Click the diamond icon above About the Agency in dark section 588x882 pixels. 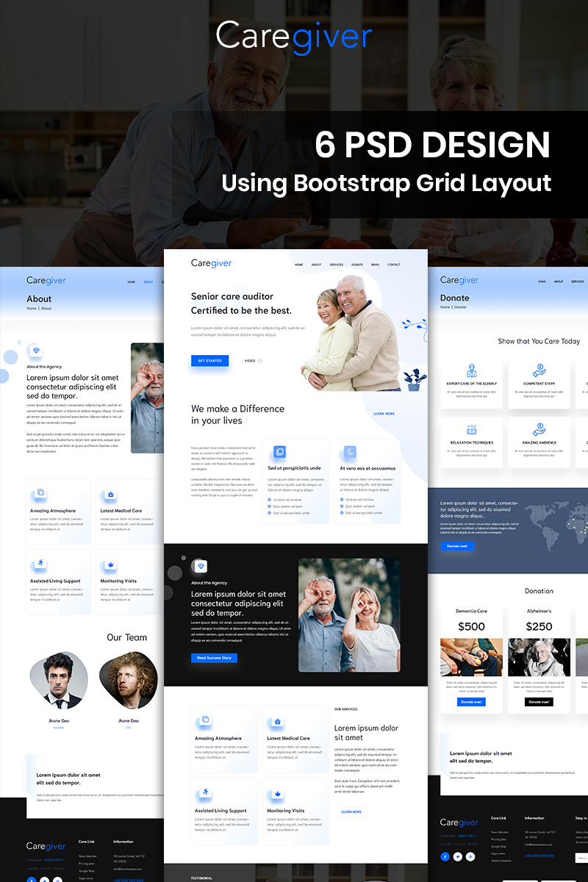click(x=200, y=566)
